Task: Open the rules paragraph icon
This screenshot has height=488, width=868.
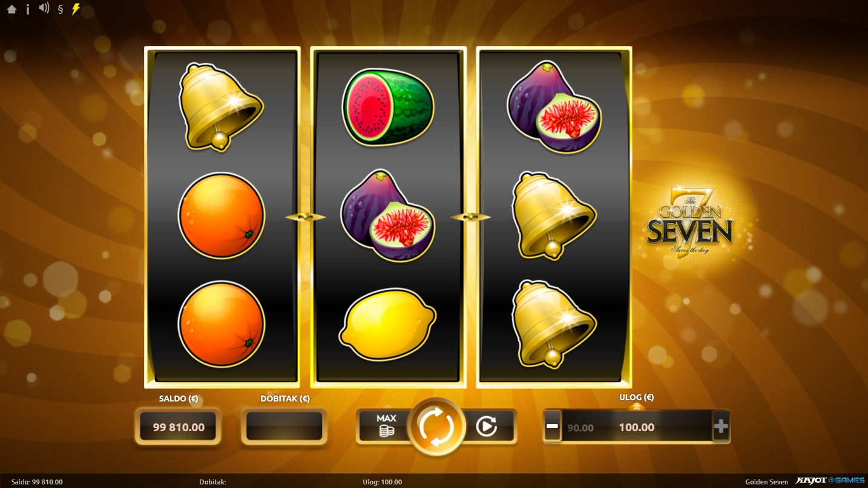Action: 60,9
